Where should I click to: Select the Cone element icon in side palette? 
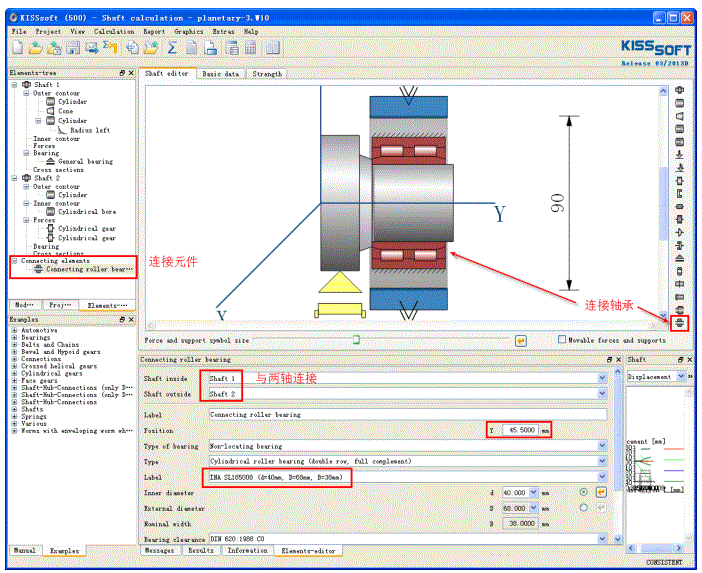click(680, 116)
